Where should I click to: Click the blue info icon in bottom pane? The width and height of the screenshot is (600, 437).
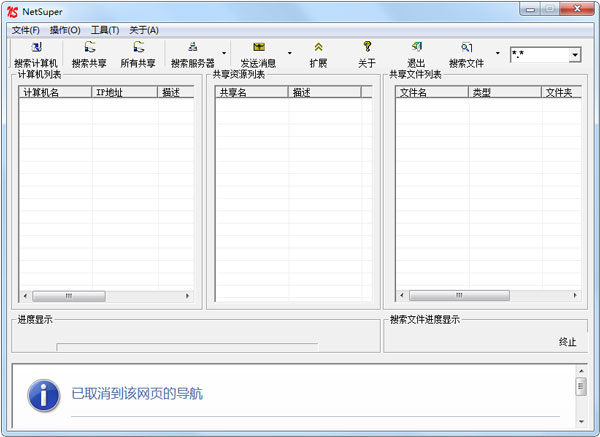pyautogui.click(x=44, y=395)
